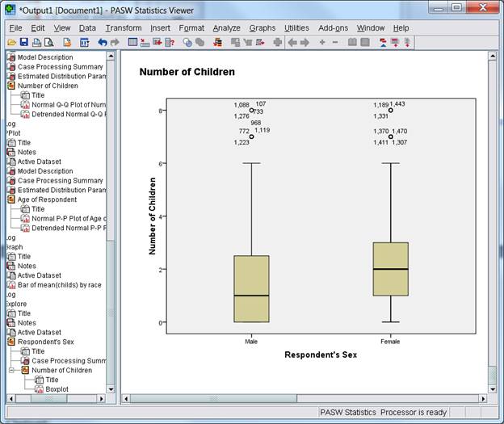The image size is (504, 424).
Task: Click the outline pane scroll down arrow
Action: pos(110,389)
